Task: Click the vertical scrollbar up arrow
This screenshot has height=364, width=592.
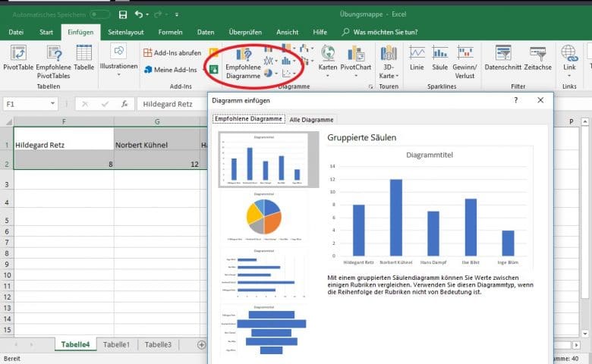Action: point(585,121)
